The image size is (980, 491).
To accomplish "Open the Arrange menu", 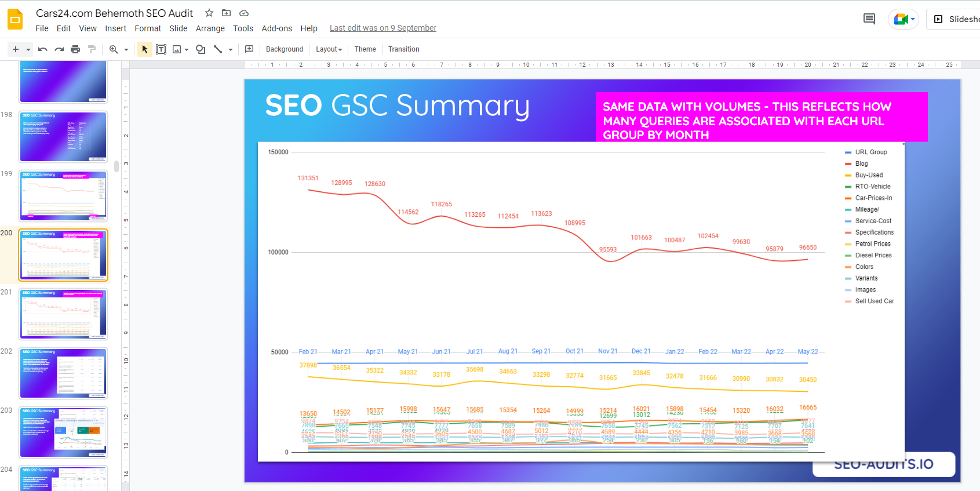I will coord(210,28).
